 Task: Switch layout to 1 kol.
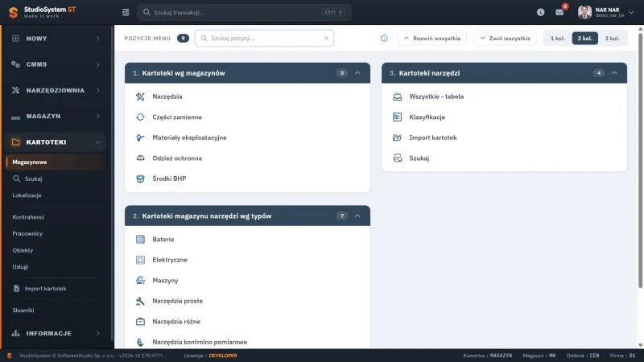[x=558, y=38]
